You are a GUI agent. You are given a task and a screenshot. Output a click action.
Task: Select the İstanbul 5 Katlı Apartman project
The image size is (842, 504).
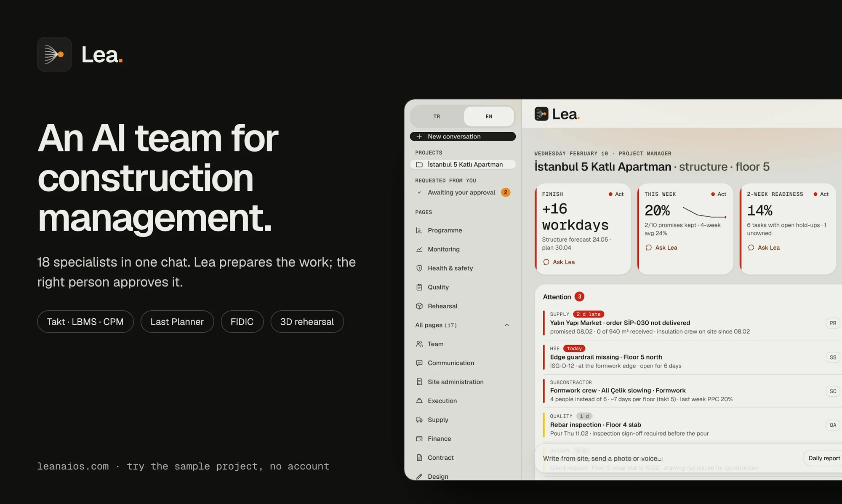coord(463,165)
